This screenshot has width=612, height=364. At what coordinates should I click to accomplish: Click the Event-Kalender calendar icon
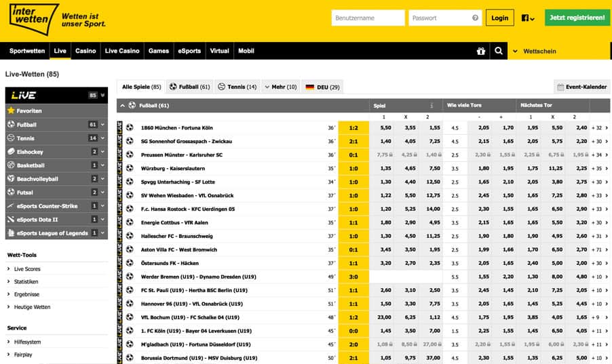pyautogui.click(x=560, y=87)
